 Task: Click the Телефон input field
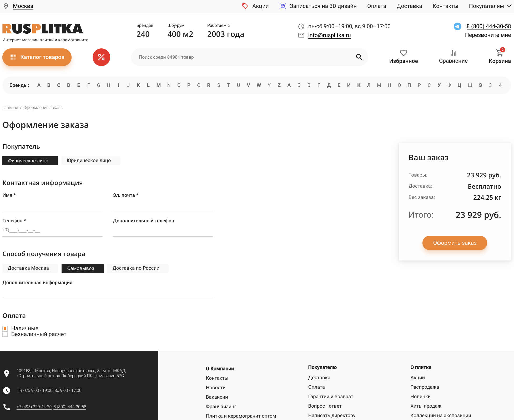pyautogui.click(x=52, y=230)
